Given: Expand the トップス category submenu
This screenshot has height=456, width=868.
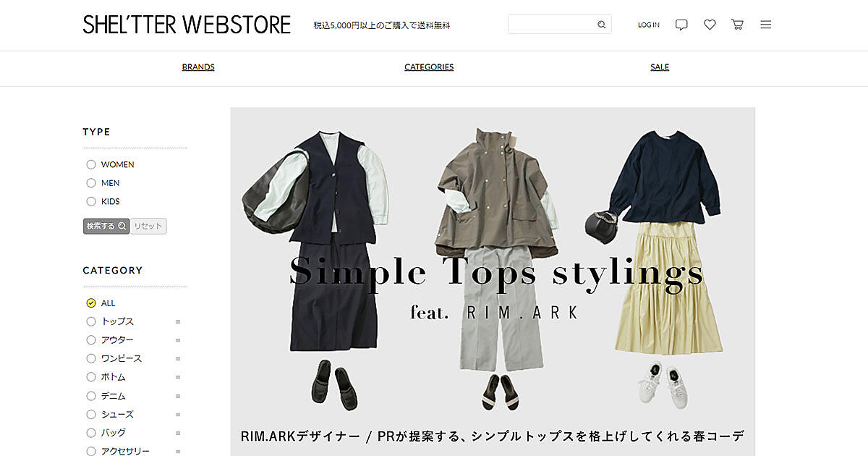Looking at the screenshot, I should (178, 321).
